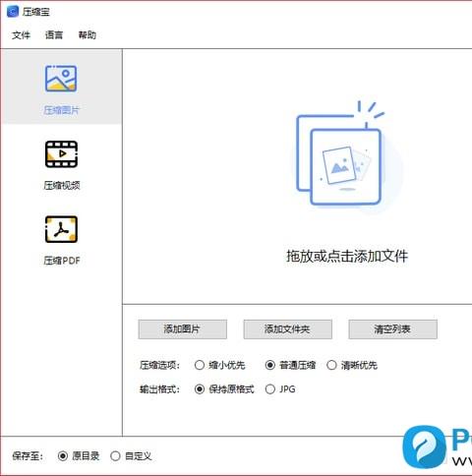Select the 压缩图片 image compression icon
This screenshot has height=476, width=472.
61,79
